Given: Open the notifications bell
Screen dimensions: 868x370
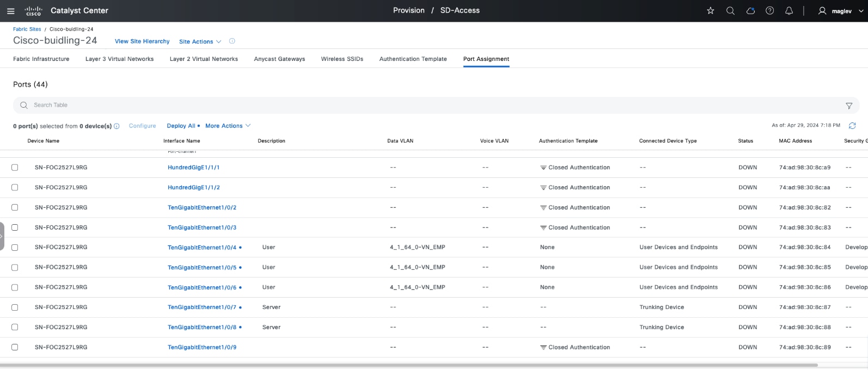Looking at the screenshot, I should click(788, 11).
